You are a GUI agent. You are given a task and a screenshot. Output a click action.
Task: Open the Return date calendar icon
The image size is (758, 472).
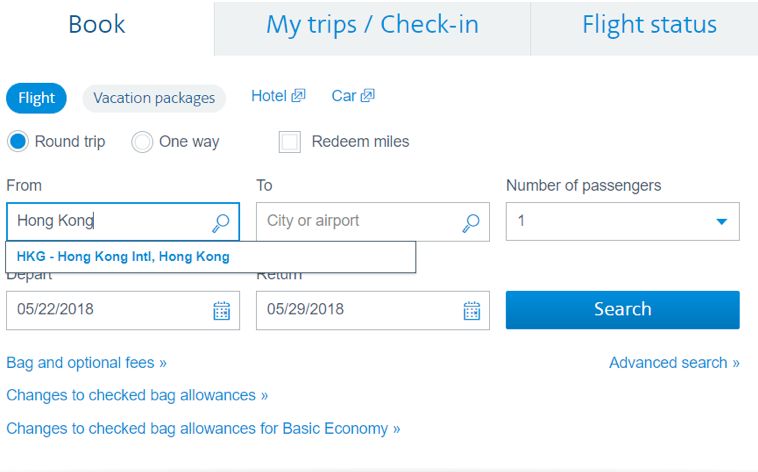pos(472,310)
